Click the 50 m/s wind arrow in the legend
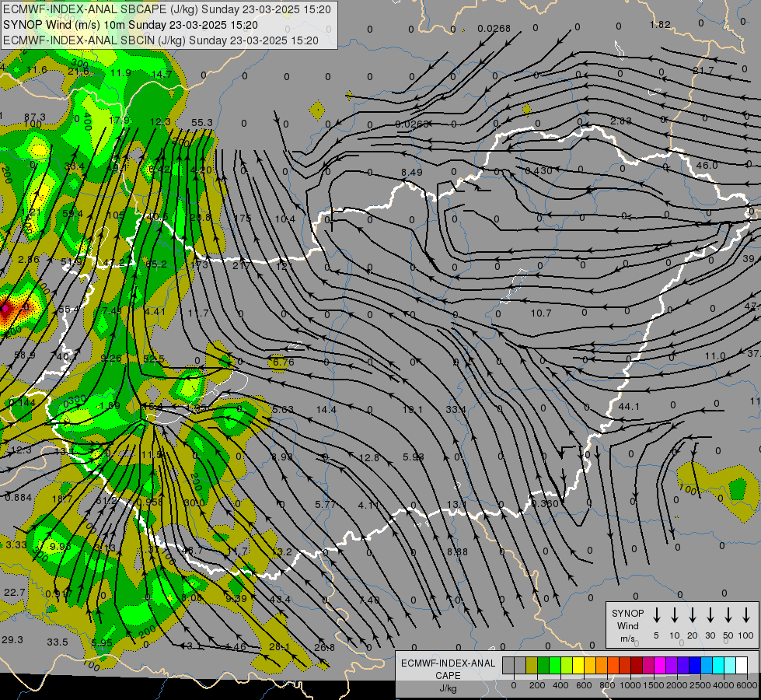This screenshot has height=700, width=761. pos(728,615)
